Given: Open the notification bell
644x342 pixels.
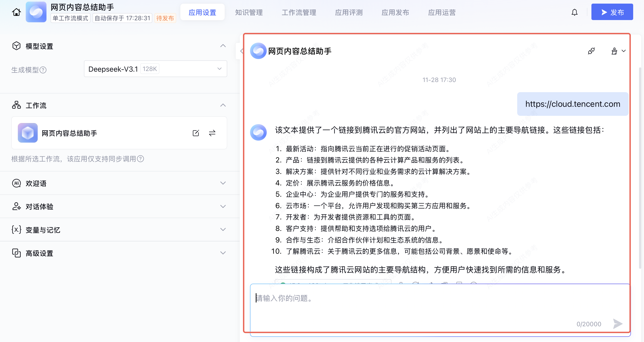Looking at the screenshot, I should pos(575,12).
